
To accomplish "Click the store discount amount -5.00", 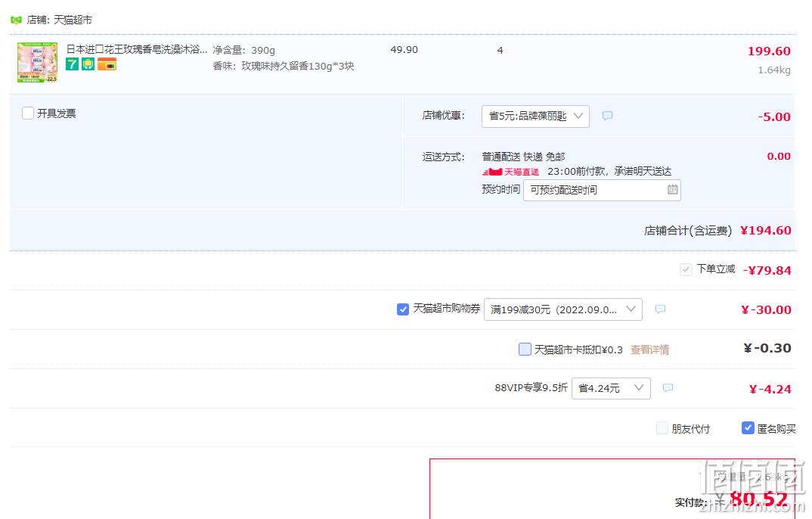I will (x=774, y=117).
